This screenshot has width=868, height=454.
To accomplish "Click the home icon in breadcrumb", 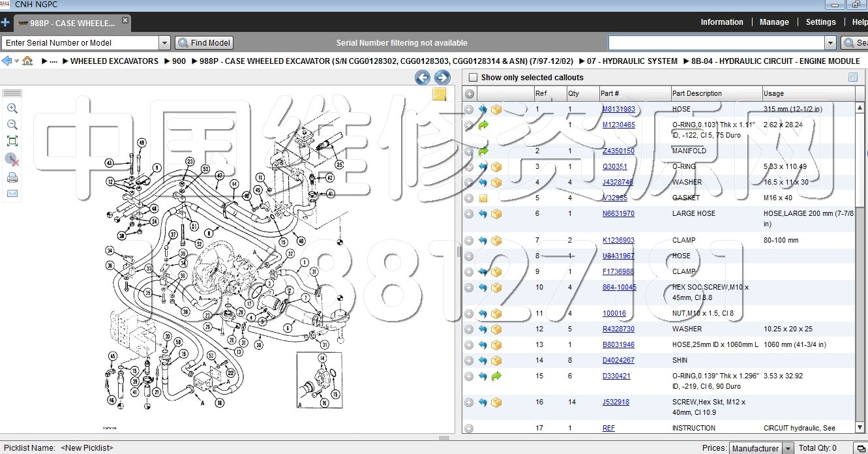I will click(x=27, y=61).
